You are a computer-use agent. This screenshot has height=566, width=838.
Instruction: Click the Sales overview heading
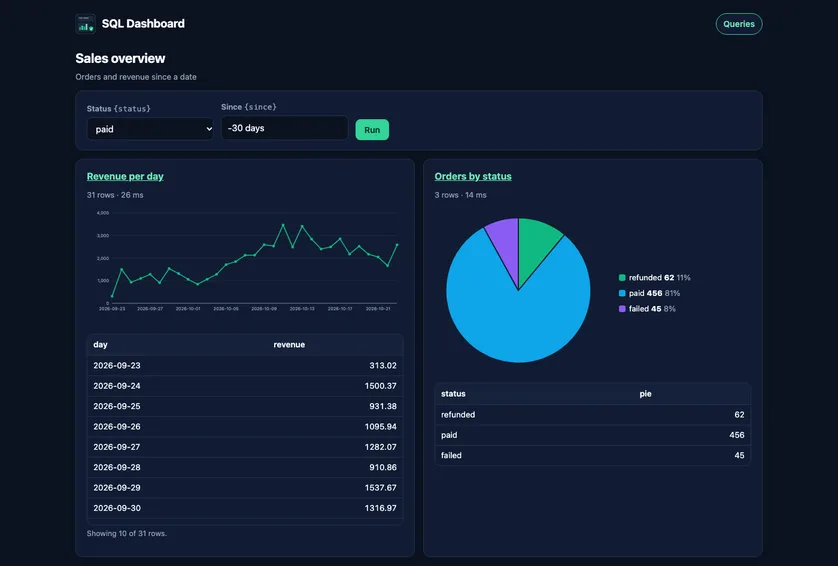pyautogui.click(x=120, y=58)
